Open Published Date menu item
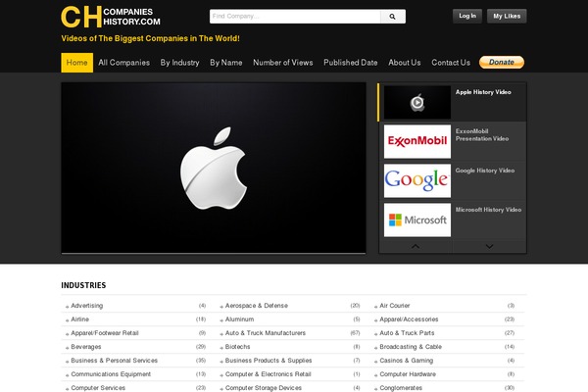 point(351,63)
